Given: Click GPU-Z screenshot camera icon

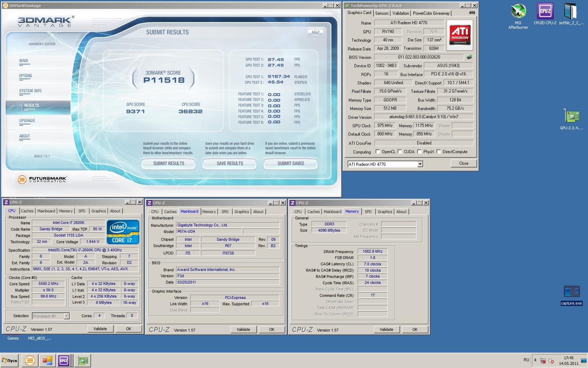Looking at the screenshot, I should click(x=472, y=13).
